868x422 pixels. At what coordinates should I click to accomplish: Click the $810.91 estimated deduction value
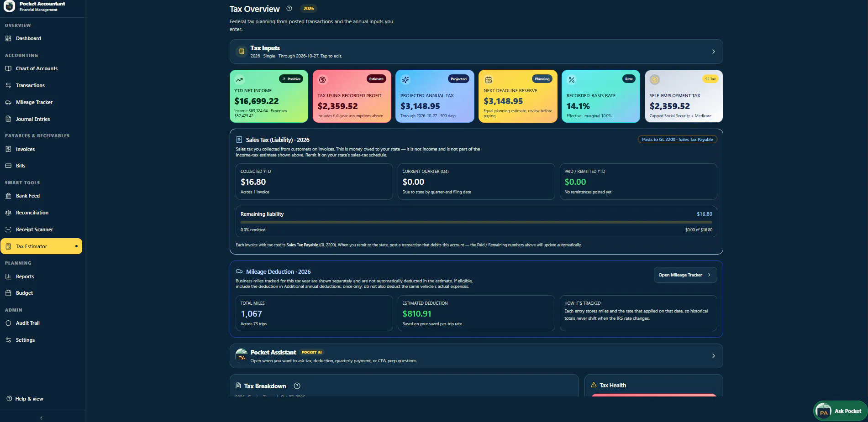[416, 314]
